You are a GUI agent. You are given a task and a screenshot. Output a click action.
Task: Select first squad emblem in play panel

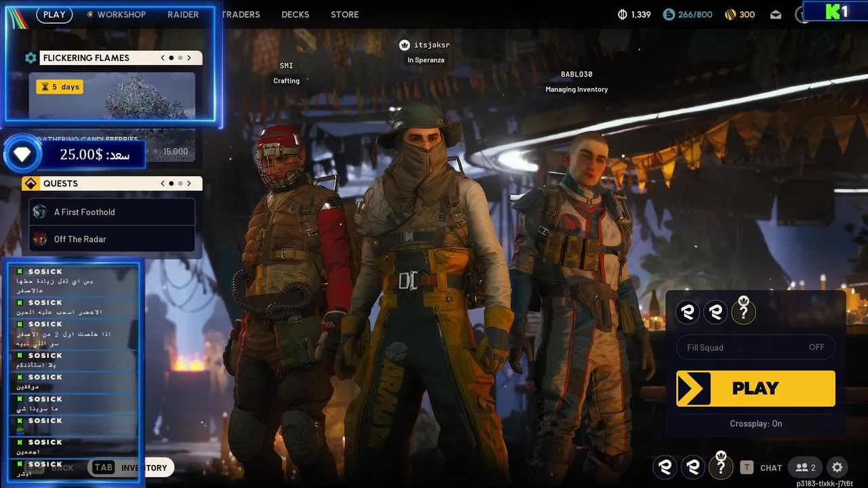689,312
